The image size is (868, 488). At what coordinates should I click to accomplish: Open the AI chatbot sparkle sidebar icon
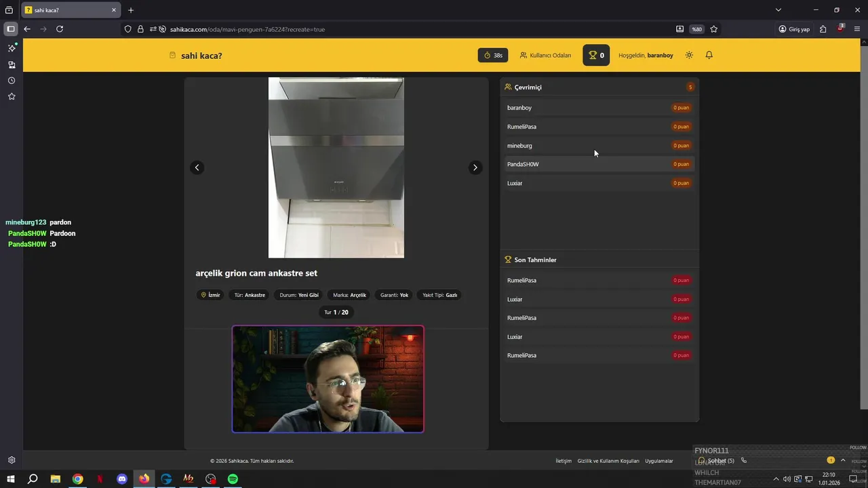pyautogui.click(x=12, y=48)
